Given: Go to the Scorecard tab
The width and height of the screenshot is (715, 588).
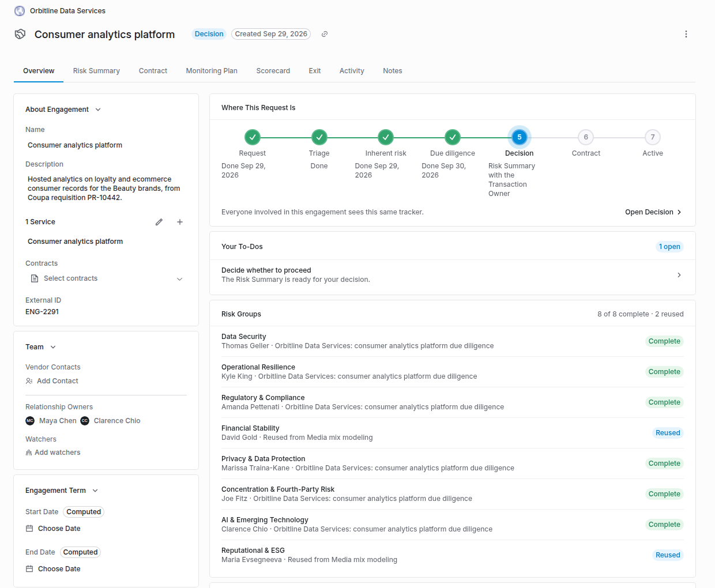Looking at the screenshot, I should (273, 71).
